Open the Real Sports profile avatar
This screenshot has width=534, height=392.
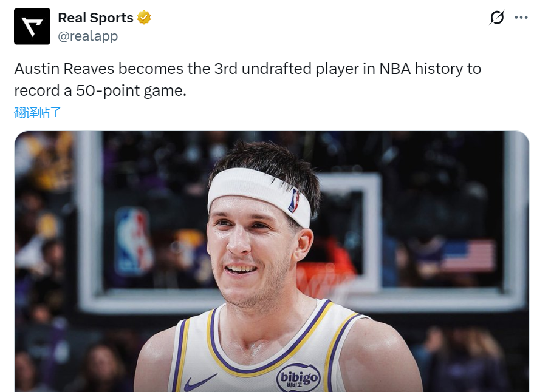pyautogui.click(x=32, y=27)
